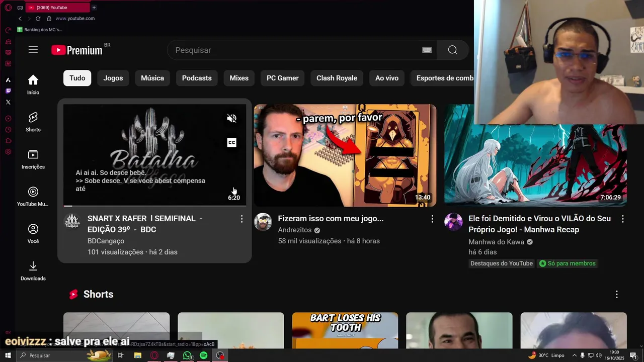
Task: Select the Mixes filter chip
Action: pyautogui.click(x=239, y=78)
